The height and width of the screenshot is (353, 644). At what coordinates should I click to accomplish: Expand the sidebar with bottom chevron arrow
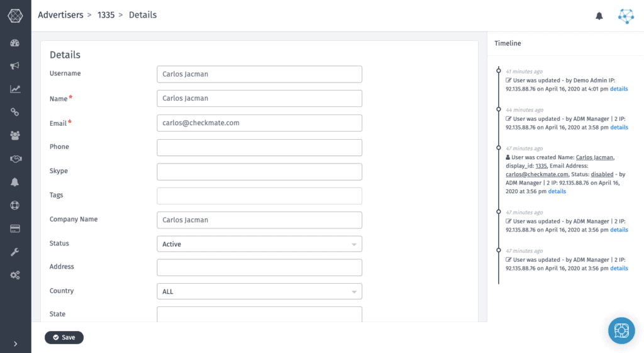pyautogui.click(x=15, y=344)
